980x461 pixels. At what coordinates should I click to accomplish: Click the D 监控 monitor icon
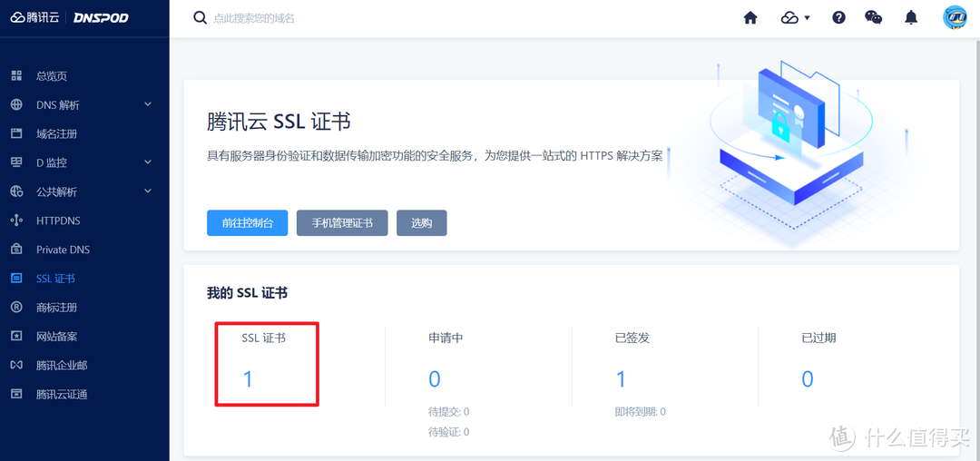pyautogui.click(x=17, y=162)
